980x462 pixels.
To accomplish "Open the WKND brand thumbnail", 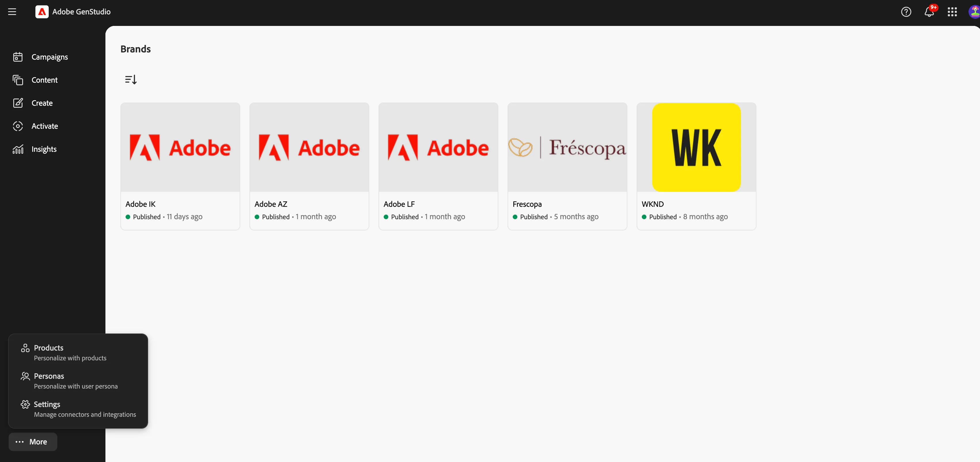I will [x=696, y=147].
